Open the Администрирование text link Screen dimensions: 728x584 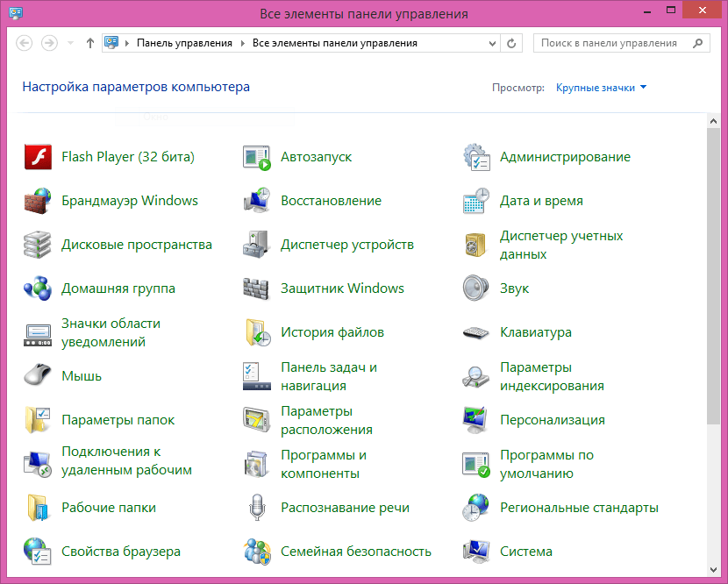[565, 157]
